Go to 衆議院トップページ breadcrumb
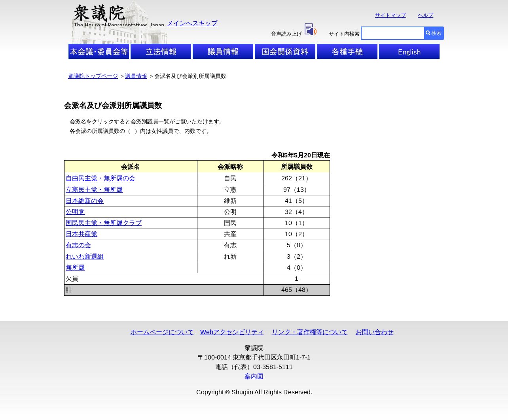Image resolution: width=508 pixels, height=420 pixels. coord(93,76)
